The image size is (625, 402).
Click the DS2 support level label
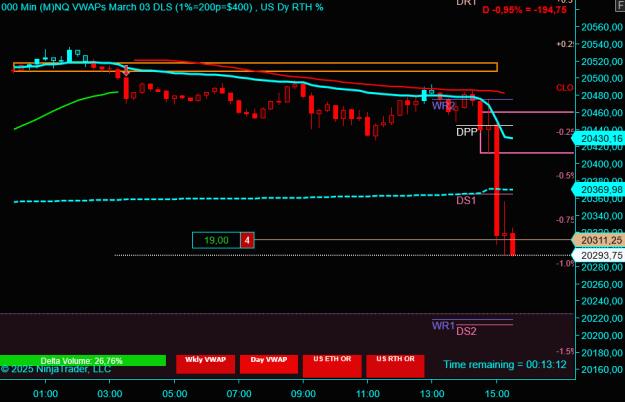pyautogui.click(x=466, y=331)
